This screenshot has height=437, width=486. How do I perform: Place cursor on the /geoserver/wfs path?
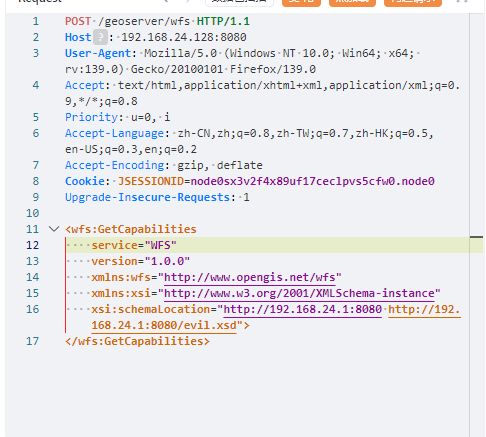pos(144,21)
